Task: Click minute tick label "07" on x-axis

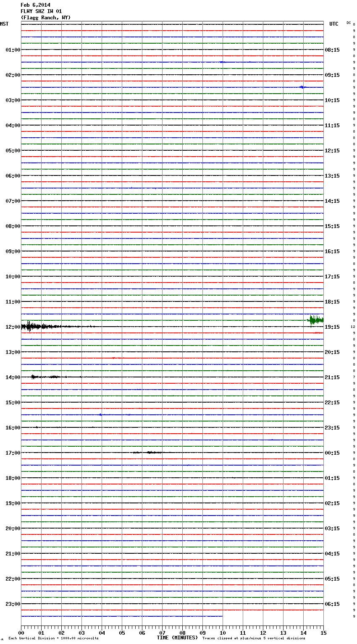Action: [162, 633]
